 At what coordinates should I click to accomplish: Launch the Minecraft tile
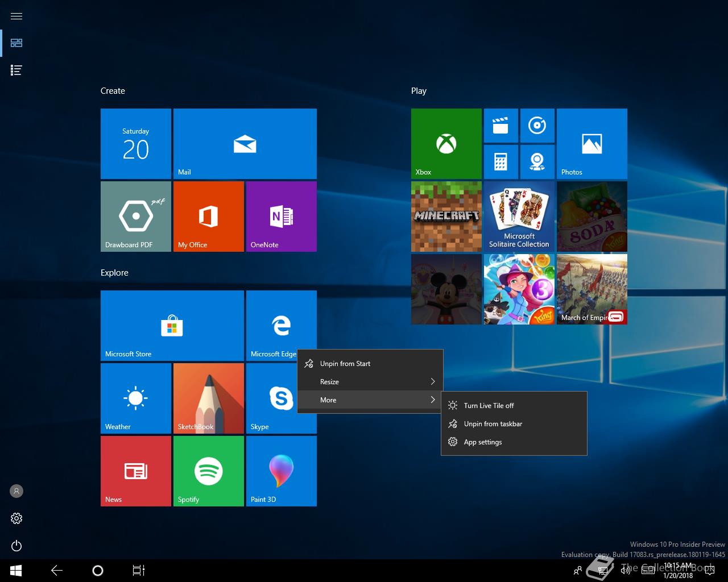pos(446,217)
